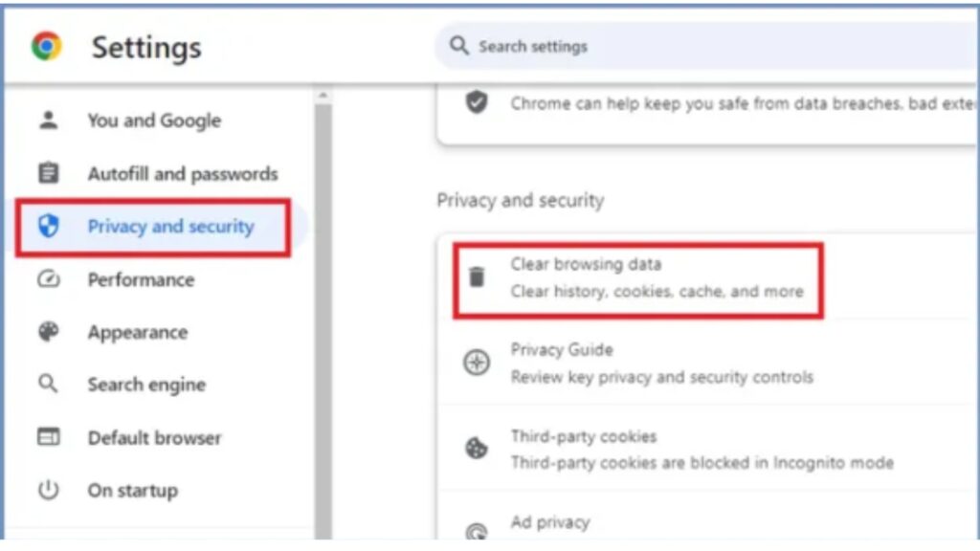Click the Performance gauge icon
This screenshot has width=980, height=551.
click(48, 279)
